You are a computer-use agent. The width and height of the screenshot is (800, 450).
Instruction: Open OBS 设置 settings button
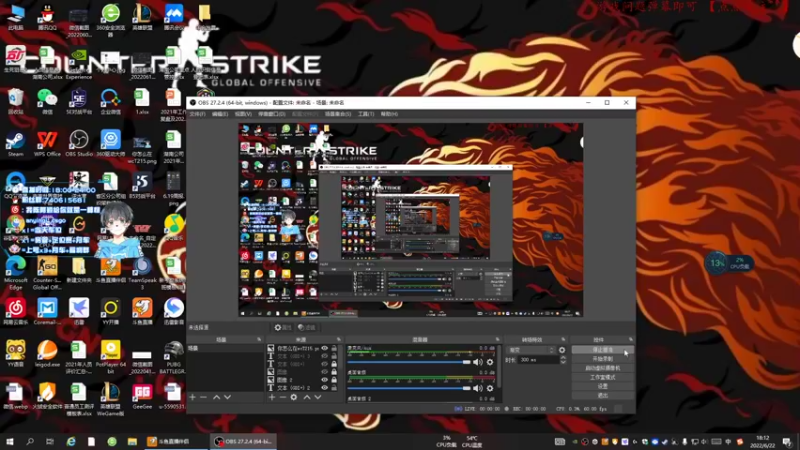pos(603,386)
